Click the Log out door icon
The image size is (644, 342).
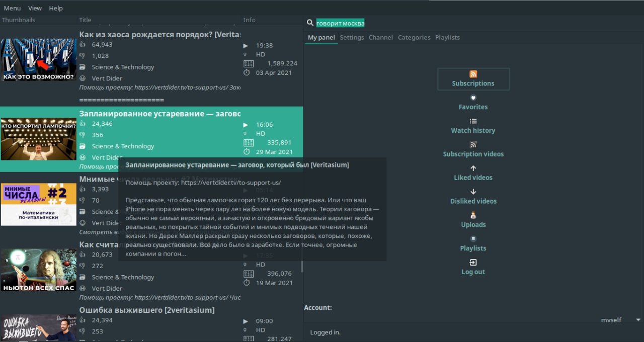click(x=473, y=263)
